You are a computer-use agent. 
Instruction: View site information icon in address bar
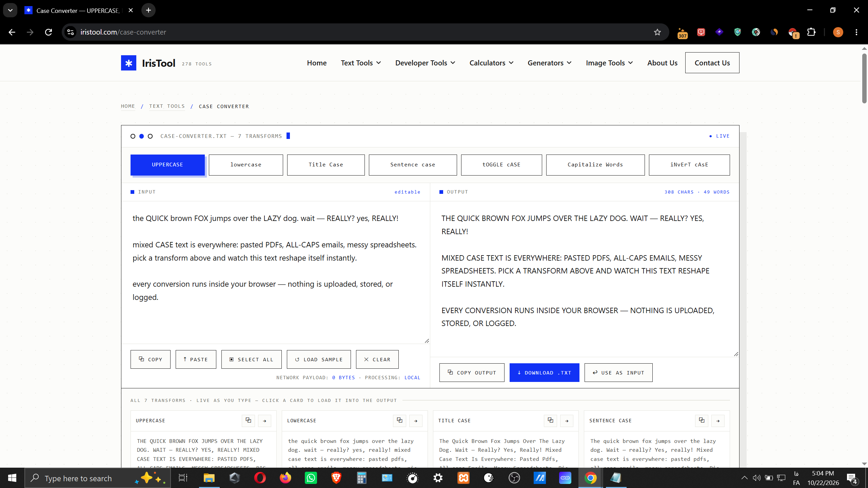click(x=71, y=32)
